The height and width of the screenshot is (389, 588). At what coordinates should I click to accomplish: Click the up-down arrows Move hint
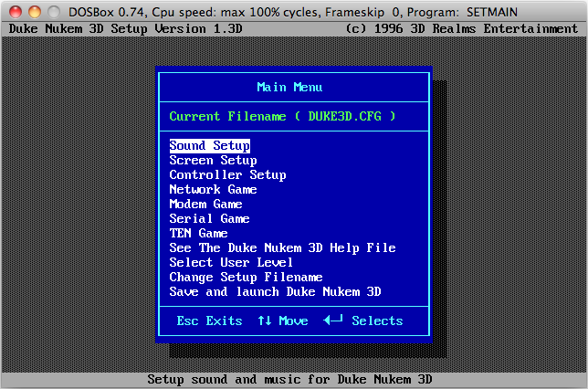point(283,321)
